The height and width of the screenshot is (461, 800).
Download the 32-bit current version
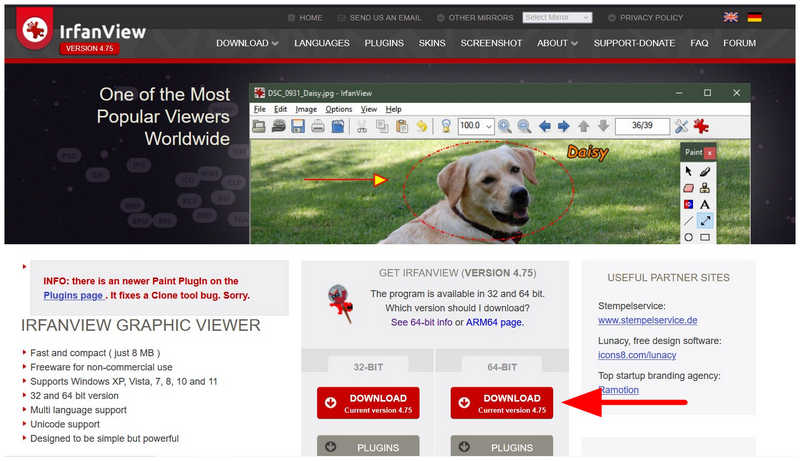coord(368,403)
